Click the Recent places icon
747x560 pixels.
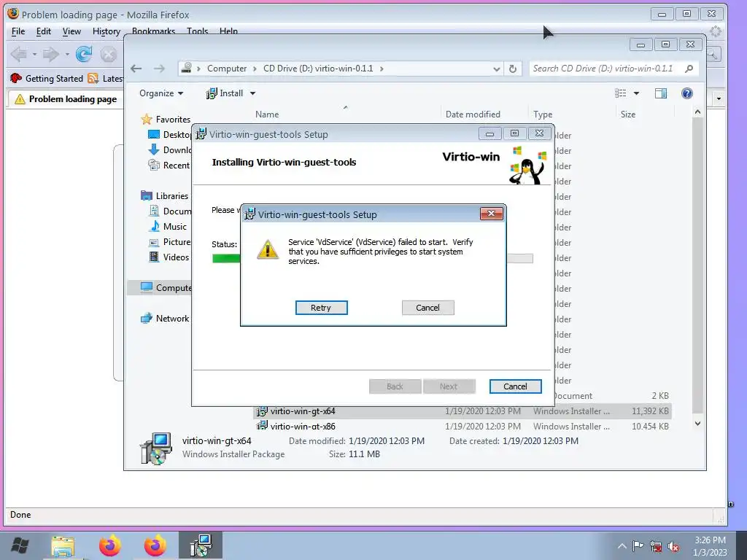pos(153,166)
